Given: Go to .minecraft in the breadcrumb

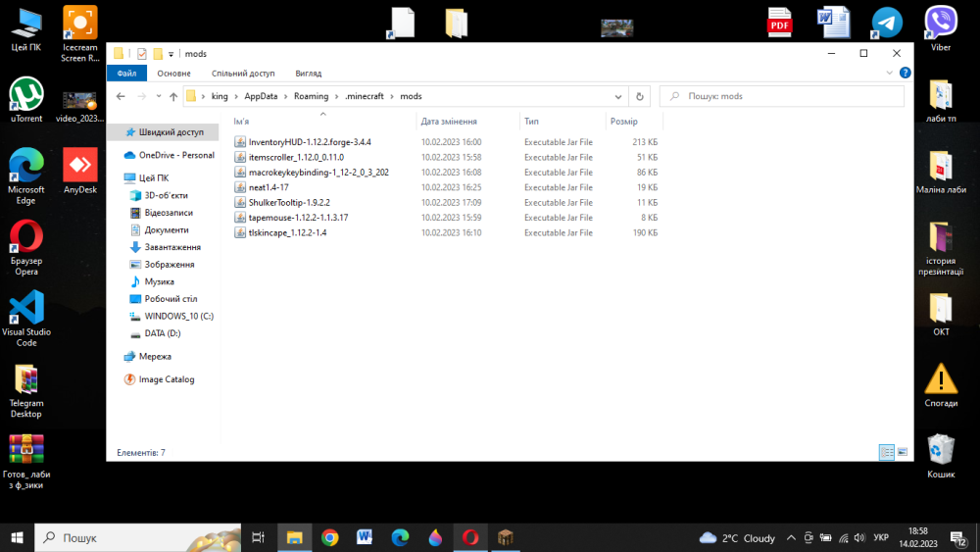Looking at the screenshot, I should click(x=365, y=96).
